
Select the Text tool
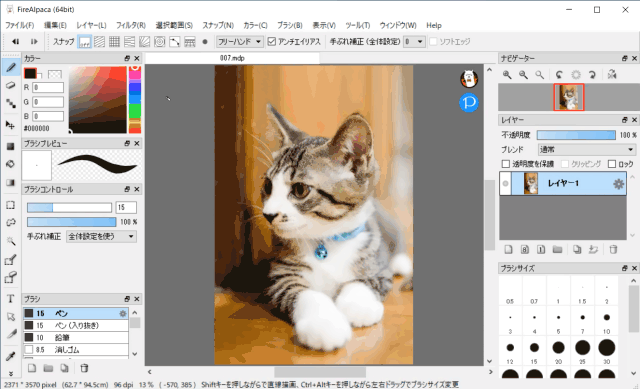(11, 298)
